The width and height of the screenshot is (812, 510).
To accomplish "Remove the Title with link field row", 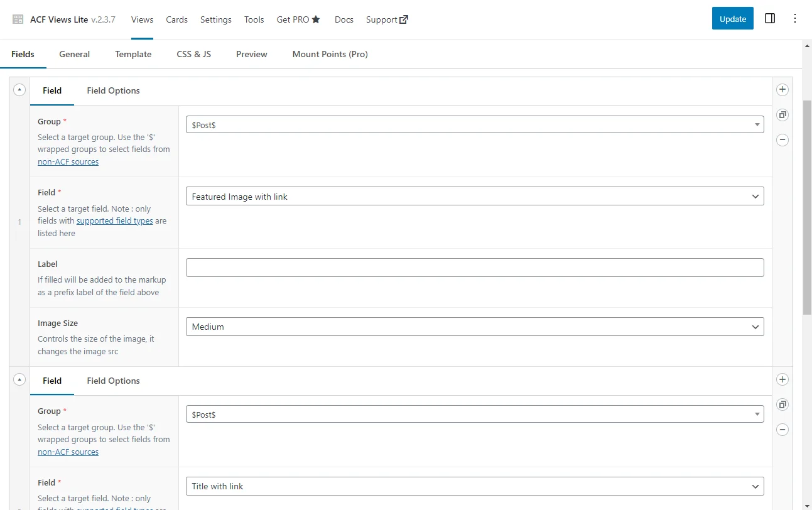I will (x=782, y=430).
